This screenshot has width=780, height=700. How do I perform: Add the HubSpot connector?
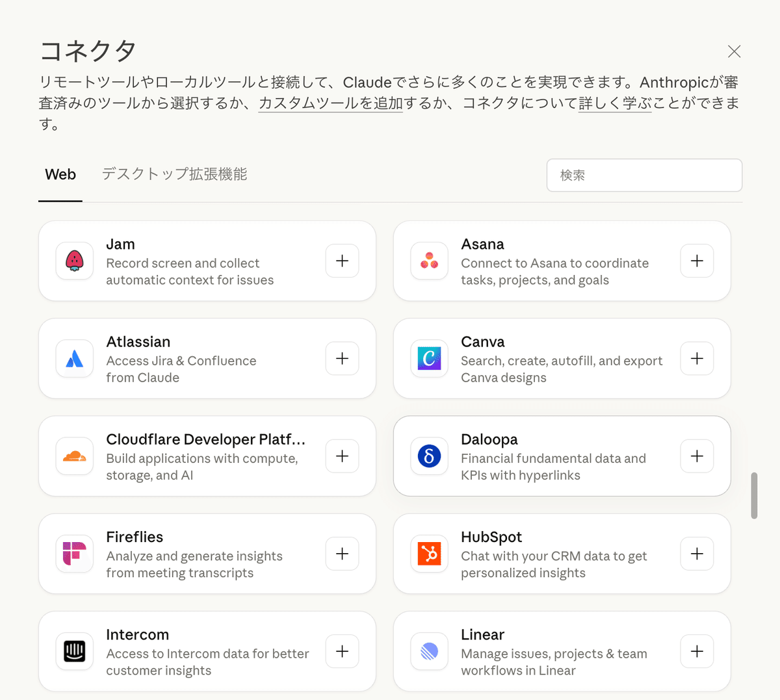point(697,554)
